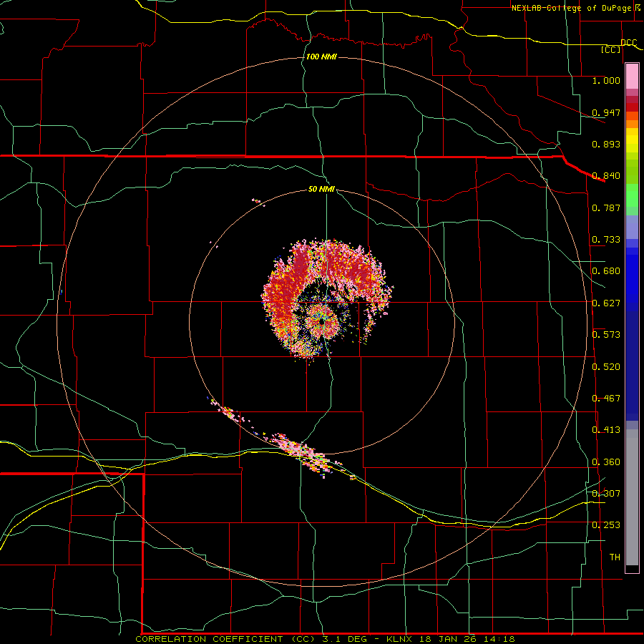The height and width of the screenshot is (644, 644).
Task: Click the 0.520 scale value
Action: (606, 367)
